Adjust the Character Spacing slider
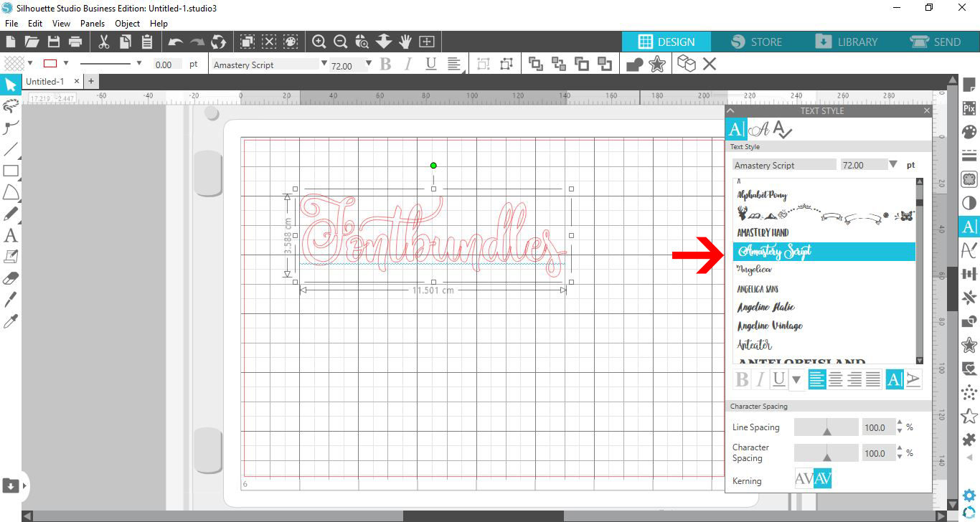The height and width of the screenshot is (522, 980). click(x=826, y=452)
